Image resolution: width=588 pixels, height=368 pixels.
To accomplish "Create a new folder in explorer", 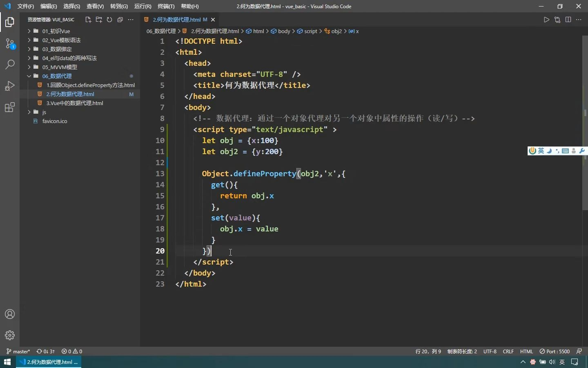I will (99, 20).
